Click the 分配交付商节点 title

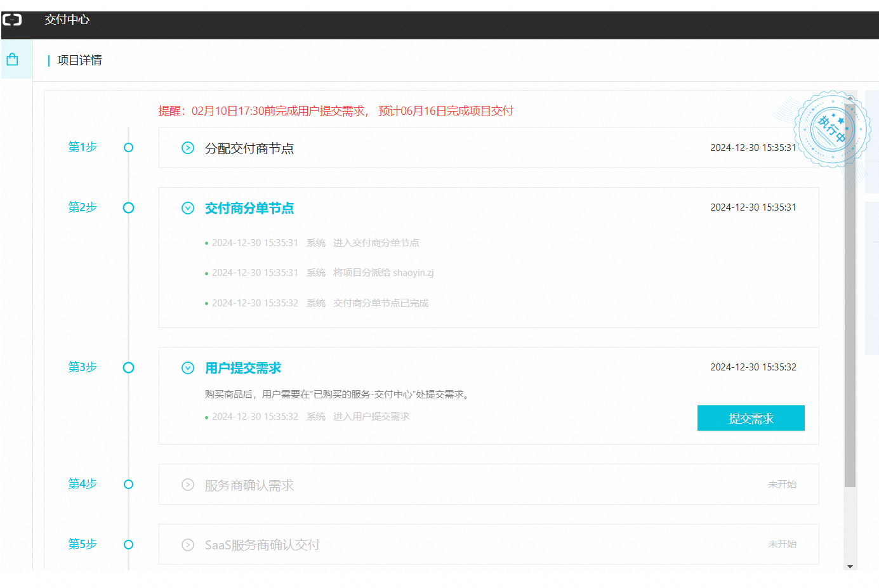pyautogui.click(x=249, y=148)
